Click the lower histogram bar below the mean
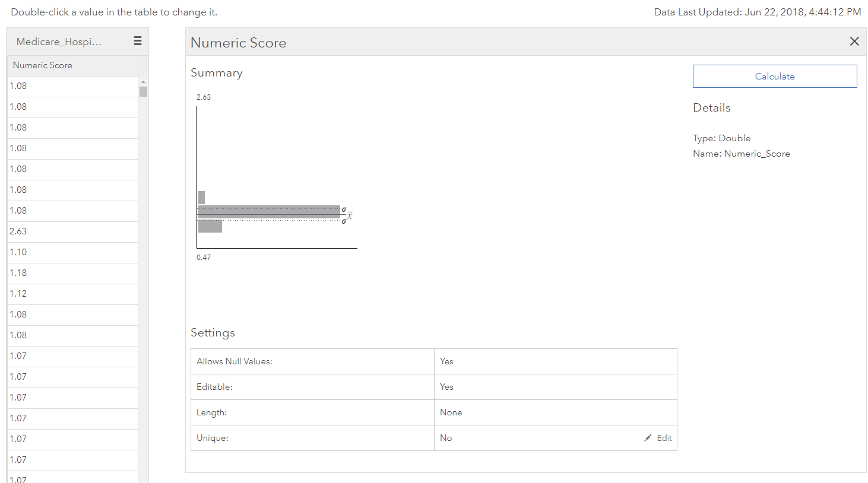868x483 pixels. [210, 225]
